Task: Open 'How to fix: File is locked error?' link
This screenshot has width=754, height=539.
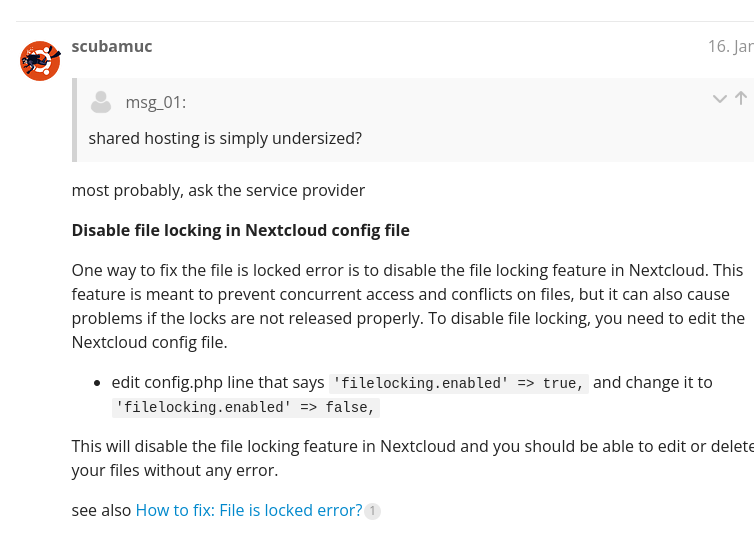Action: [x=248, y=510]
